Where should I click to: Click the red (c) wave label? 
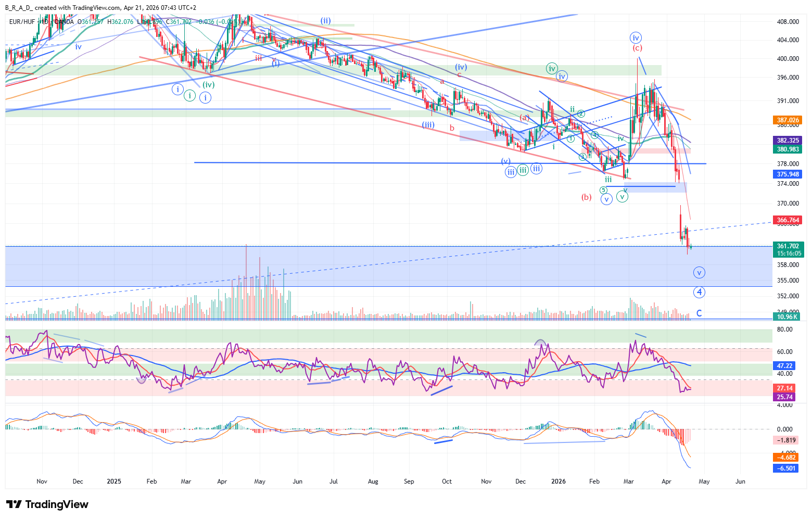coord(637,48)
